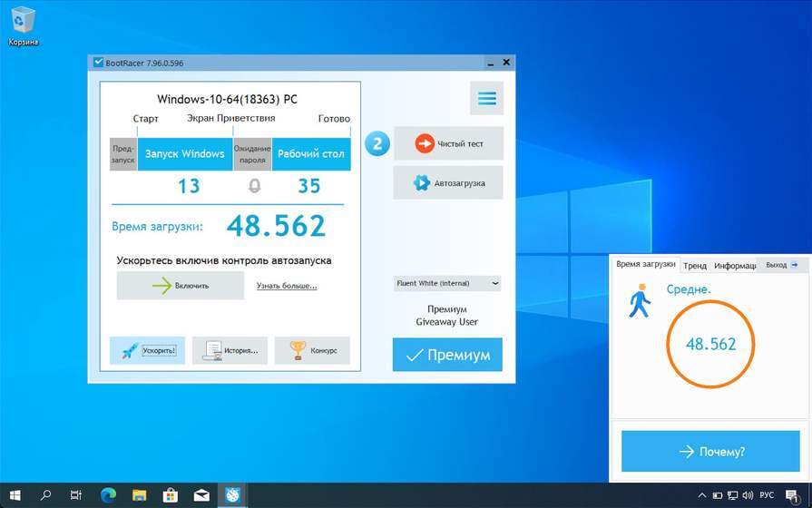Click the Выход exit button in widget
This screenshot has height=508, width=812.
click(x=782, y=265)
